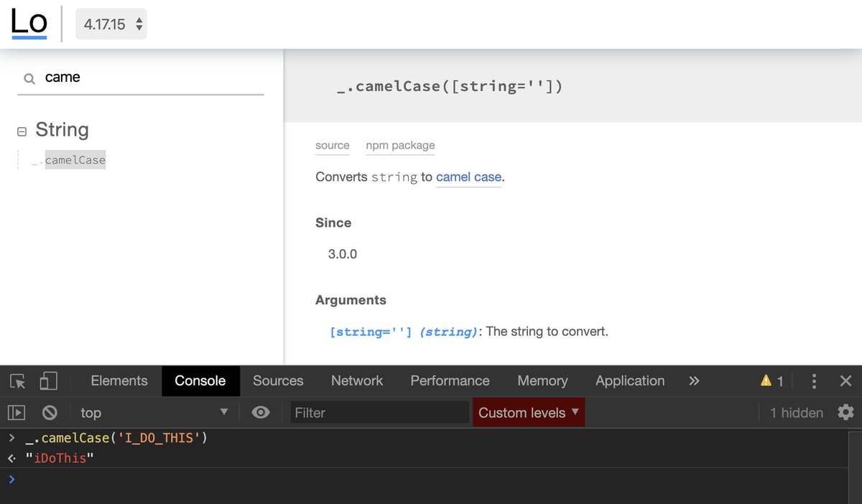
Task: Click the [string=''] argument text
Action: [x=371, y=332]
